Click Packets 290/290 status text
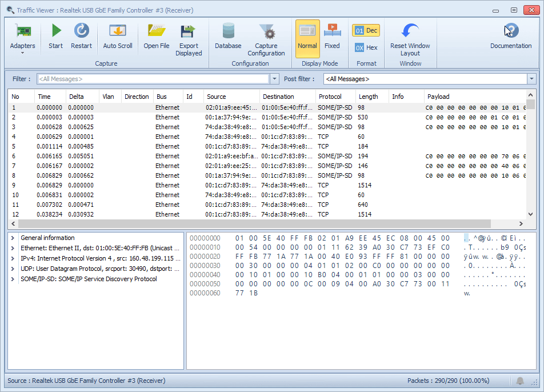Screen dimensions: 544x392 (448, 381)
